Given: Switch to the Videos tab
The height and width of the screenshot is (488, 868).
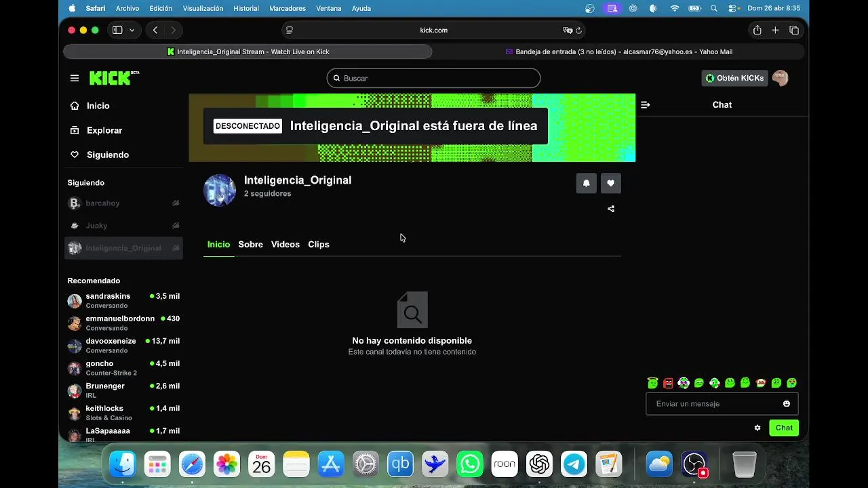Looking at the screenshot, I should pos(285,245).
